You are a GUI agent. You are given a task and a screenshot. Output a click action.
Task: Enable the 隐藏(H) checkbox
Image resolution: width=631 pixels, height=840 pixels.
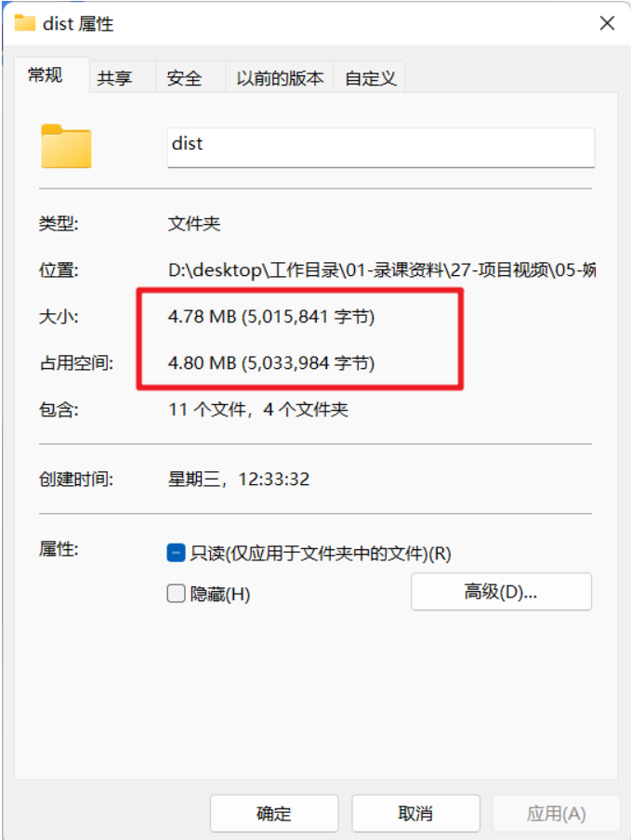[177, 594]
